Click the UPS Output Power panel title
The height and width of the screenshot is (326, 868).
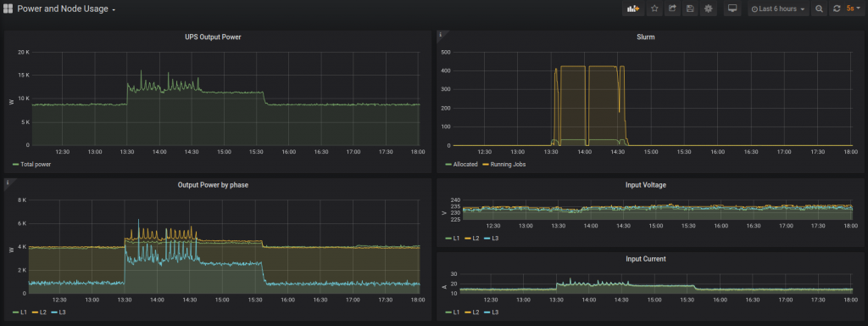[213, 37]
